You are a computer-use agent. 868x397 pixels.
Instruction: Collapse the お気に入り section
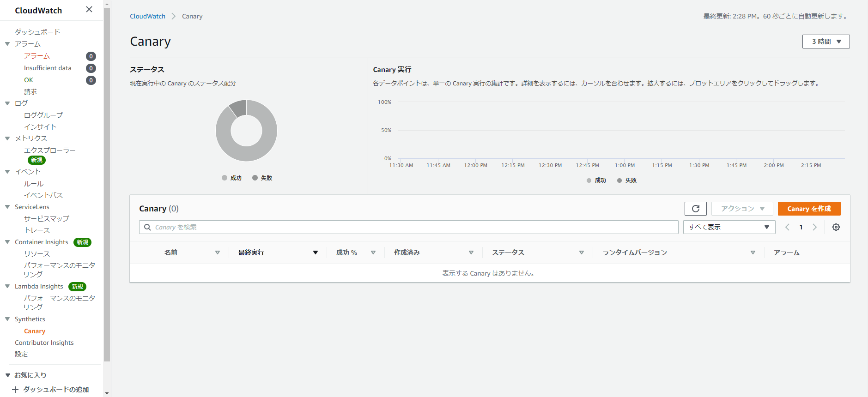(7, 375)
